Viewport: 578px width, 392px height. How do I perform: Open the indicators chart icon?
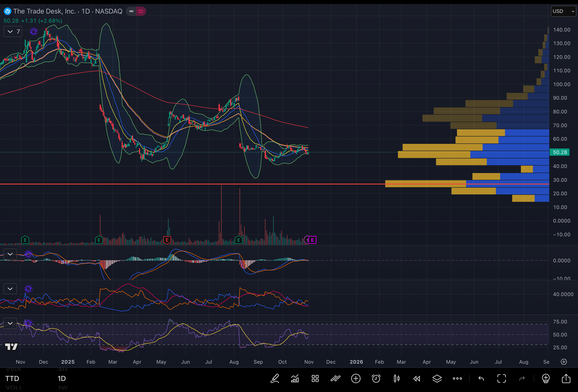[295, 379]
